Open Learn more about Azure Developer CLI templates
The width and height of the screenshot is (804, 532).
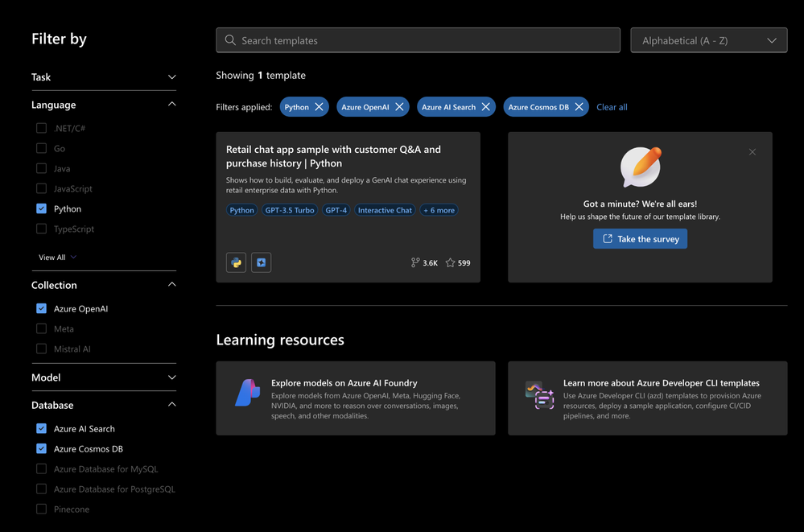click(x=647, y=398)
